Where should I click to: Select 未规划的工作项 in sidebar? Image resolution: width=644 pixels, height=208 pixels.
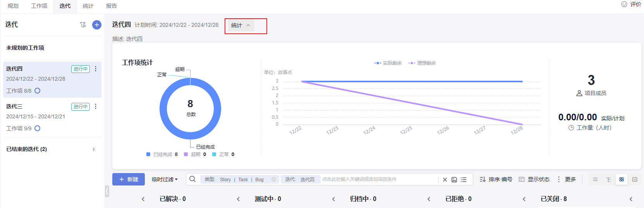[25, 48]
